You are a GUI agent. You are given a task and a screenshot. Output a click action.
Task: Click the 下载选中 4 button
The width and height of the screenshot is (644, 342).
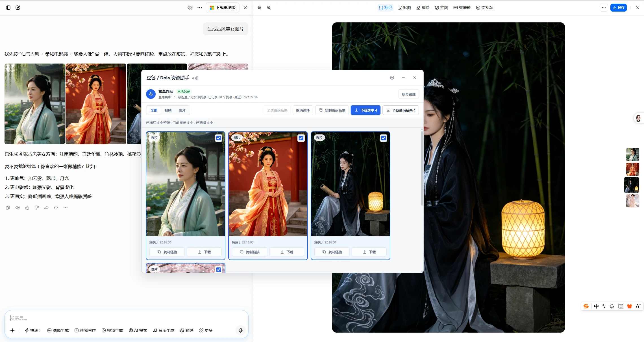[366, 110]
